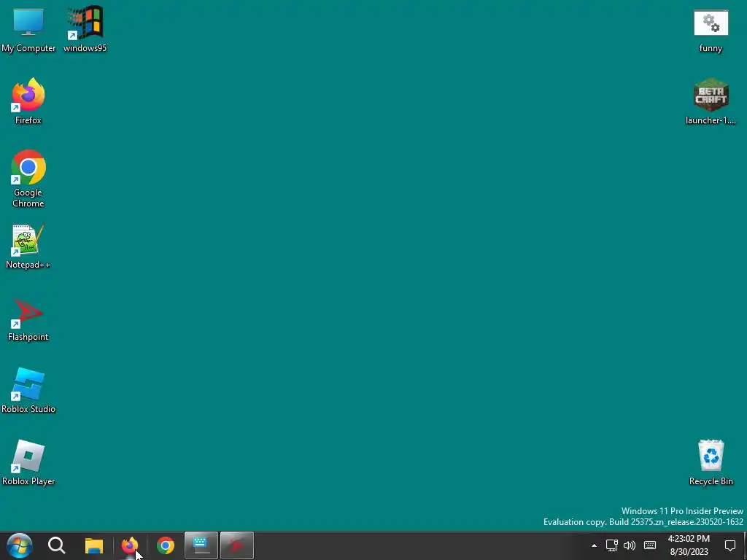Select the My Computer desktop icon
The width and height of the screenshot is (747, 560).
(28, 31)
